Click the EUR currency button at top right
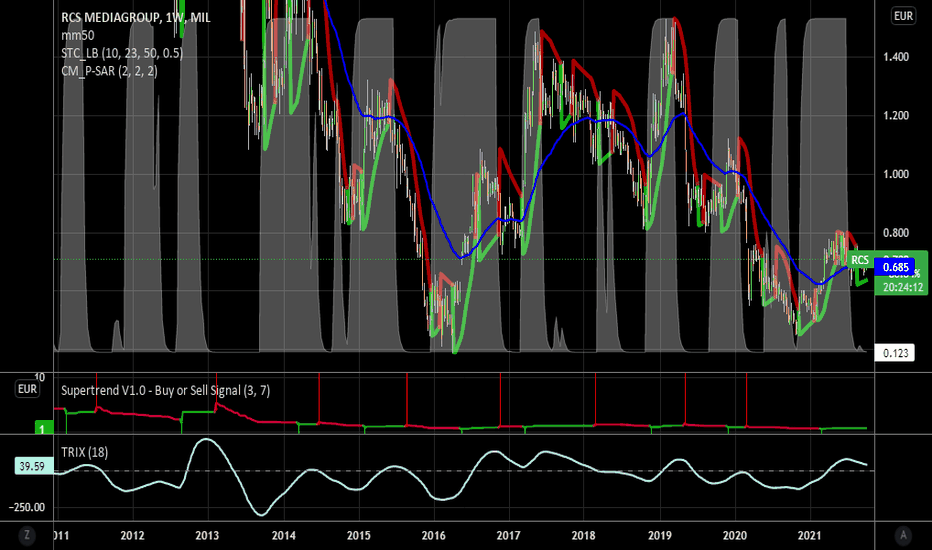Viewport: 932px width, 550px height. (x=903, y=16)
